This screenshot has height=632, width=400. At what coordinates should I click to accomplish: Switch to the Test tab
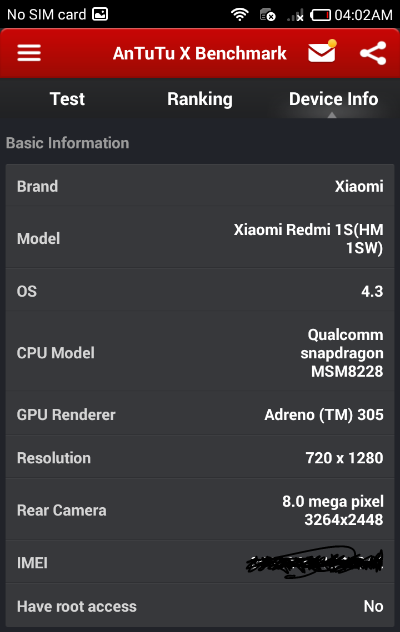[67, 99]
